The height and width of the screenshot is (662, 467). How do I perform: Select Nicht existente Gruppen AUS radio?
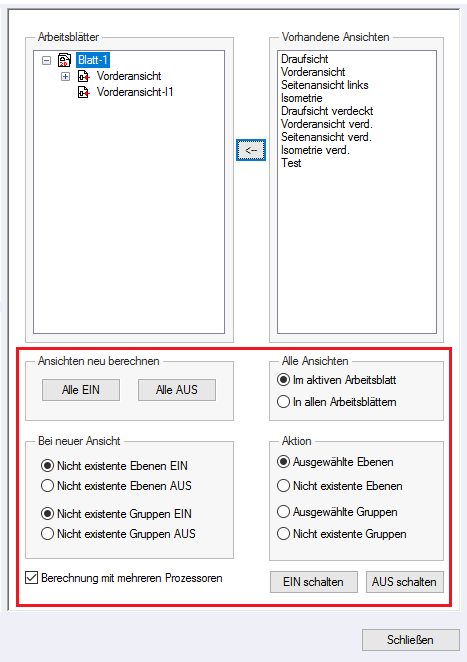coord(47,534)
